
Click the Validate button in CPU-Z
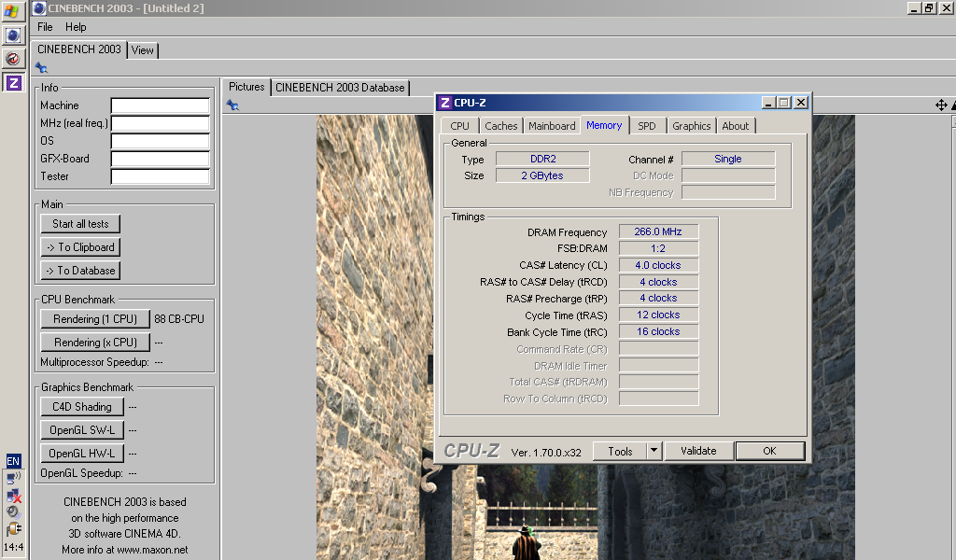[x=698, y=451]
